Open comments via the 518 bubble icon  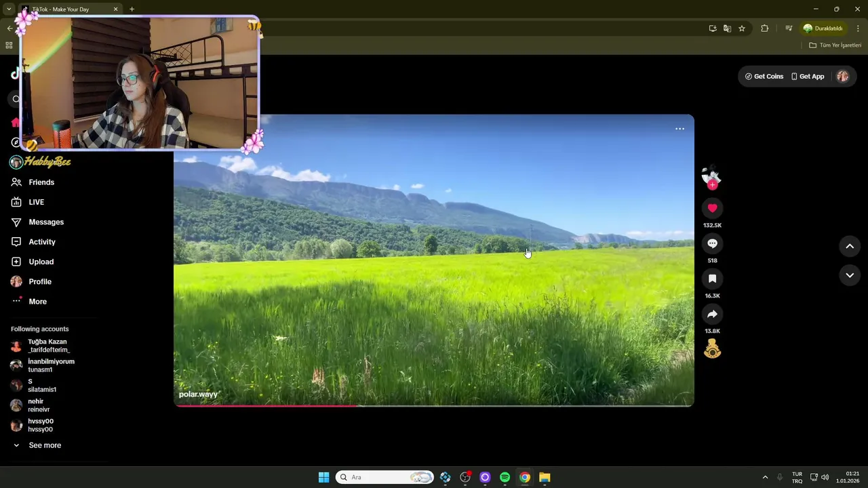[x=712, y=243]
